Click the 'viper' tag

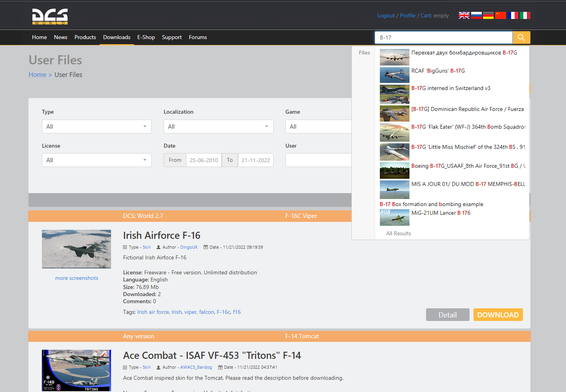tap(190, 312)
